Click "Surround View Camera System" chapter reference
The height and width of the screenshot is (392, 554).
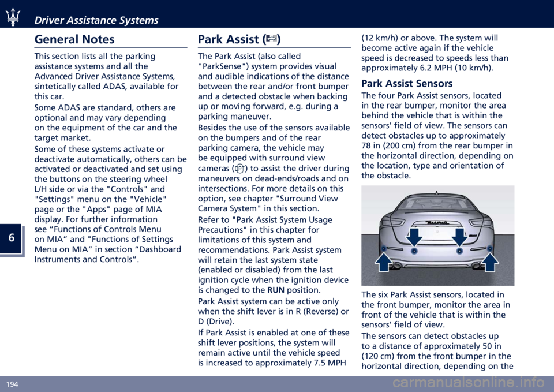click(x=268, y=204)
